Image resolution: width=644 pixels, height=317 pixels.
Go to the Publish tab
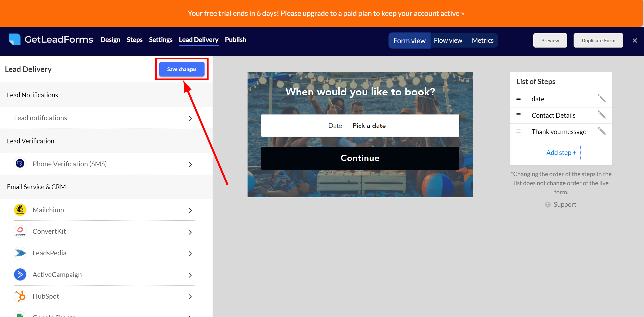pyautogui.click(x=235, y=40)
